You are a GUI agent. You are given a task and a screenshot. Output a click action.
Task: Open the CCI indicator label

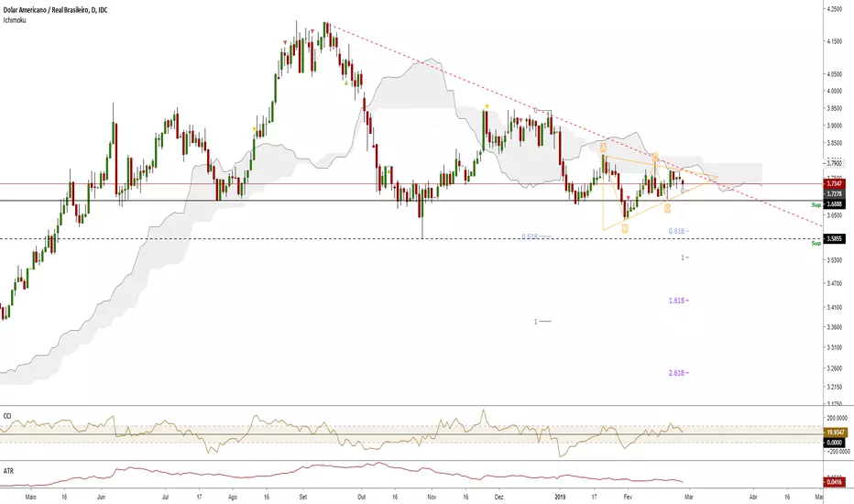point(7,416)
